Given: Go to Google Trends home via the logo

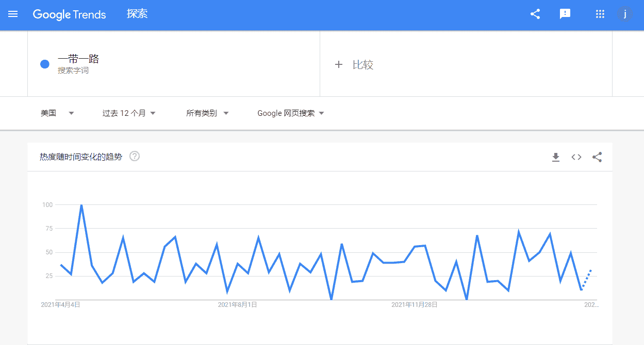Looking at the screenshot, I should click(x=69, y=14).
